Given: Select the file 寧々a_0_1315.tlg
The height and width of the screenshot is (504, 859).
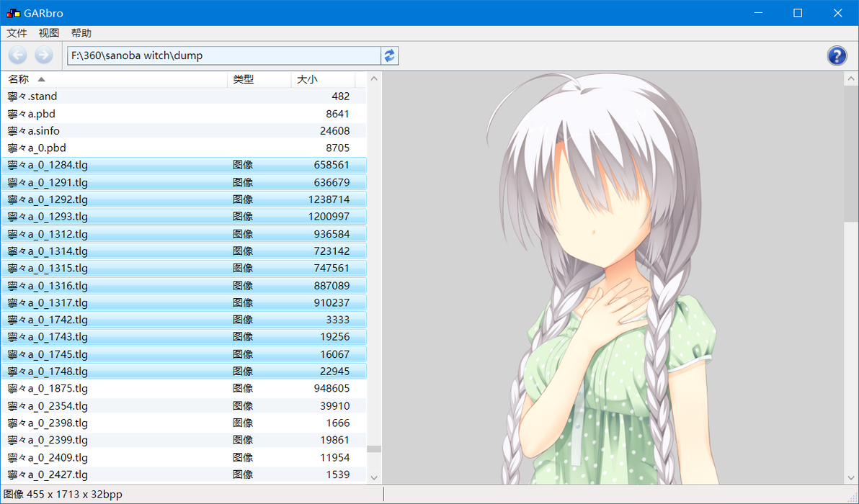Looking at the screenshot, I should pyautogui.click(x=184, y=268).
